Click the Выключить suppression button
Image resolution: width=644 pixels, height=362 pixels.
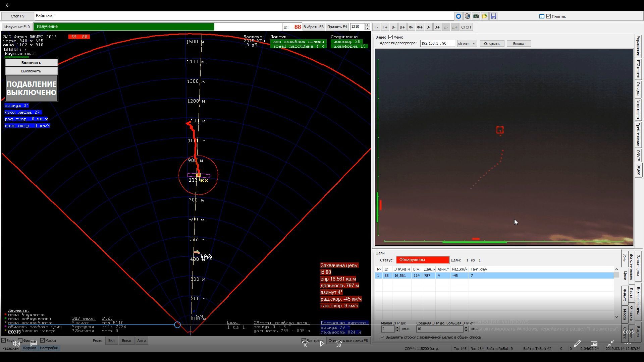31,71
